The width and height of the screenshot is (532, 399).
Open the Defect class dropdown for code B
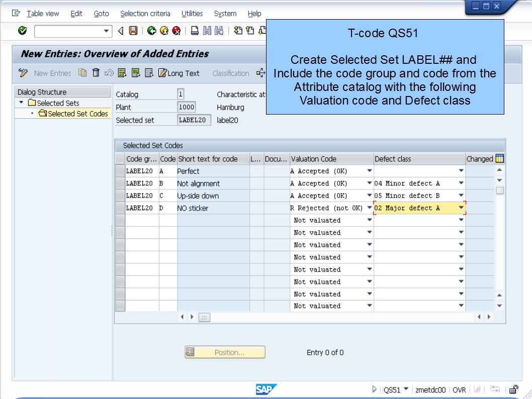click(x=461, y=183)
